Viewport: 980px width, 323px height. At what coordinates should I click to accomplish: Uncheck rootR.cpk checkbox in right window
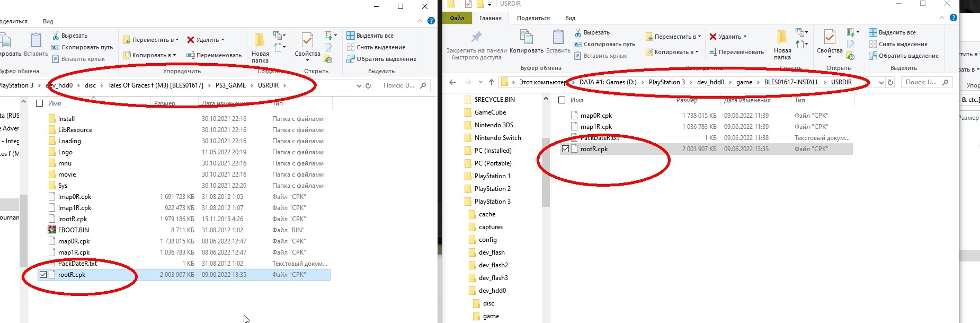(x=565, y=149)
